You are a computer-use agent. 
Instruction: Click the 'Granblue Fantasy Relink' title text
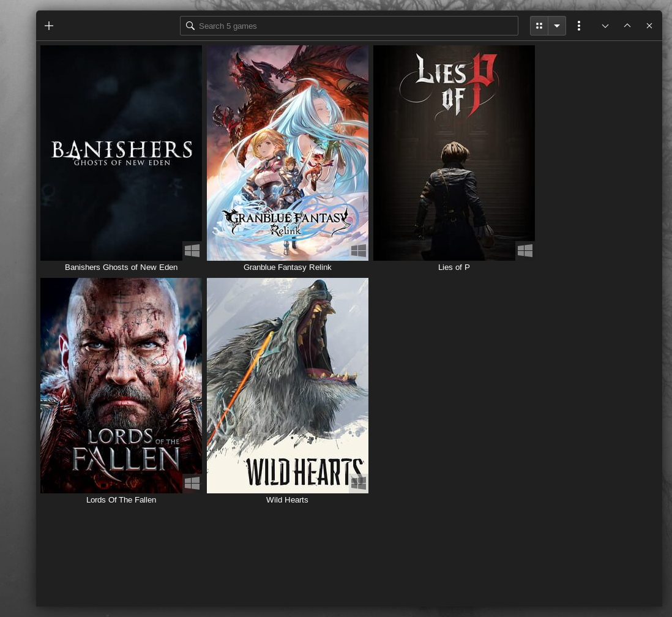point(288,267)
